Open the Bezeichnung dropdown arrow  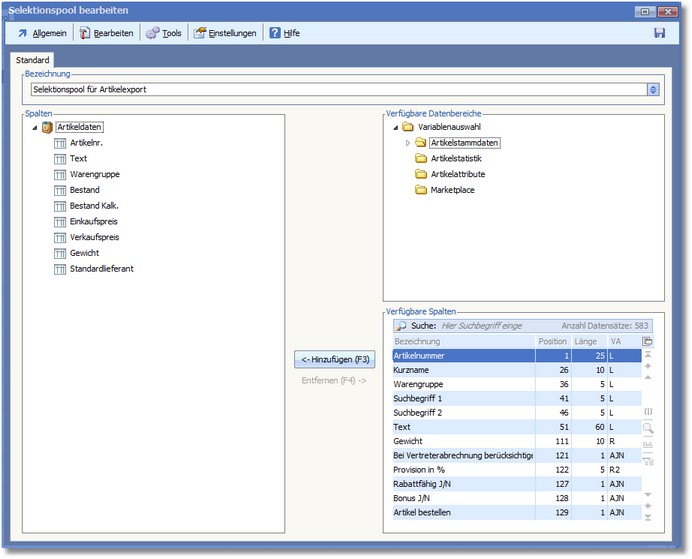(x=653, y=90)
